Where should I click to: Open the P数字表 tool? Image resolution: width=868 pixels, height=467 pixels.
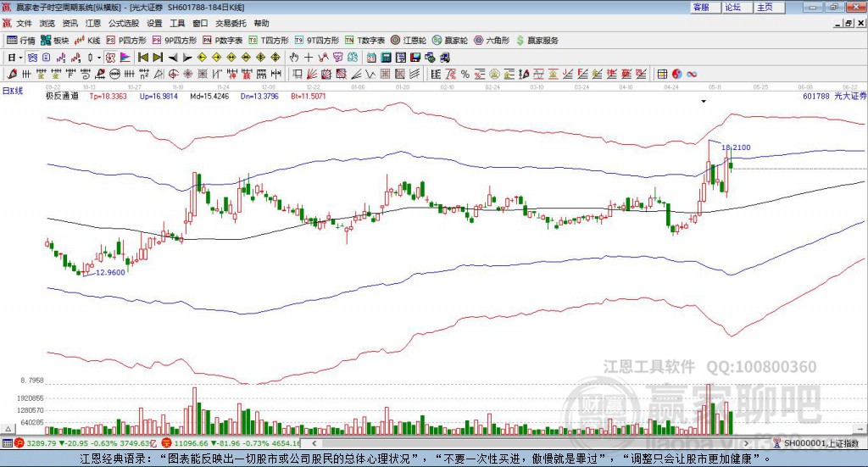tap(223, 41)
